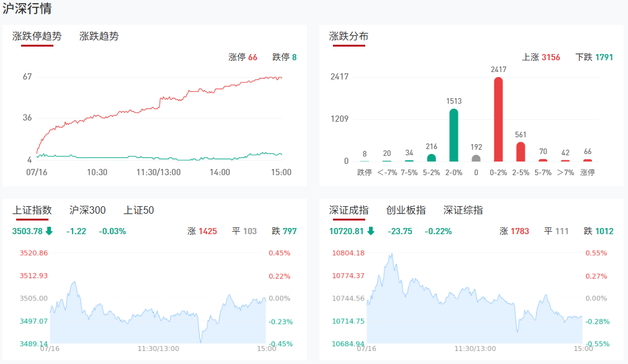Select the 创业板指 tab
Viewport: 628px width, 364px height.
tap(406, 210)
